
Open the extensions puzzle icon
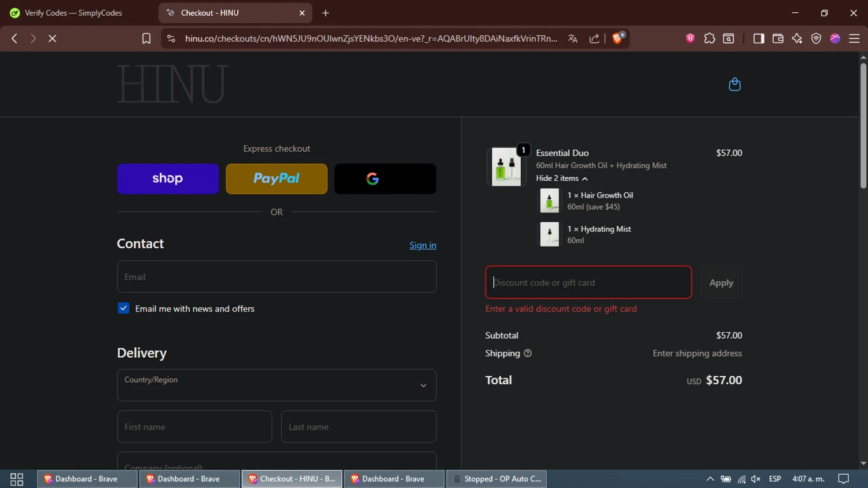[x=709, y=38]
